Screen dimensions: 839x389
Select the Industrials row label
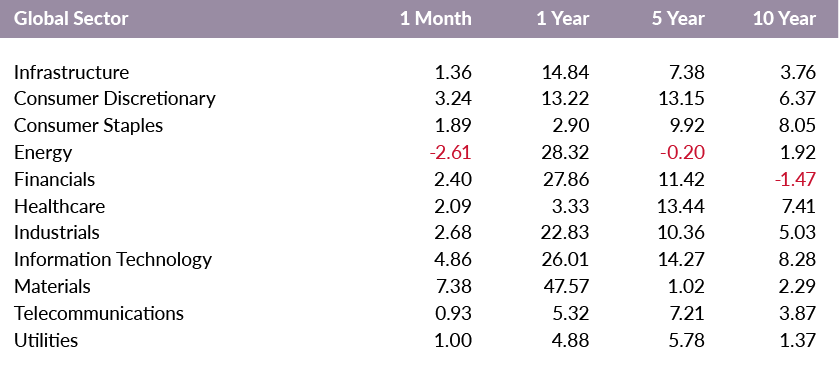(57, 233)
